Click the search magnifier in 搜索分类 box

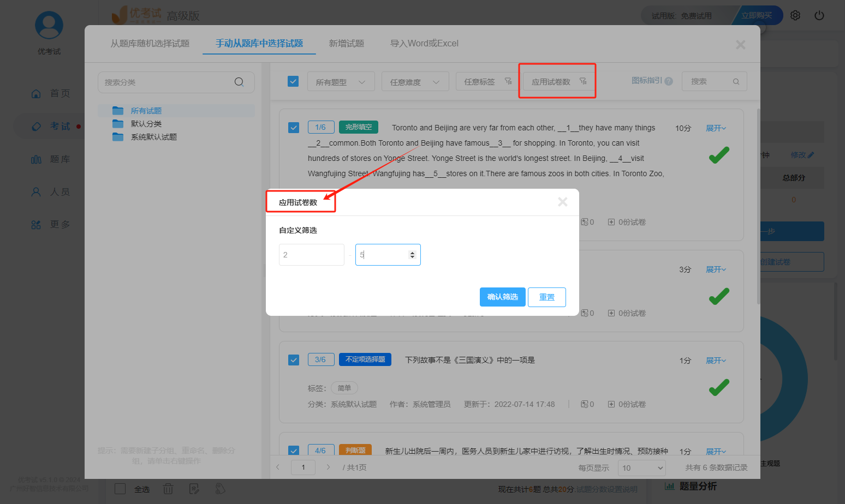click(239, 82)
